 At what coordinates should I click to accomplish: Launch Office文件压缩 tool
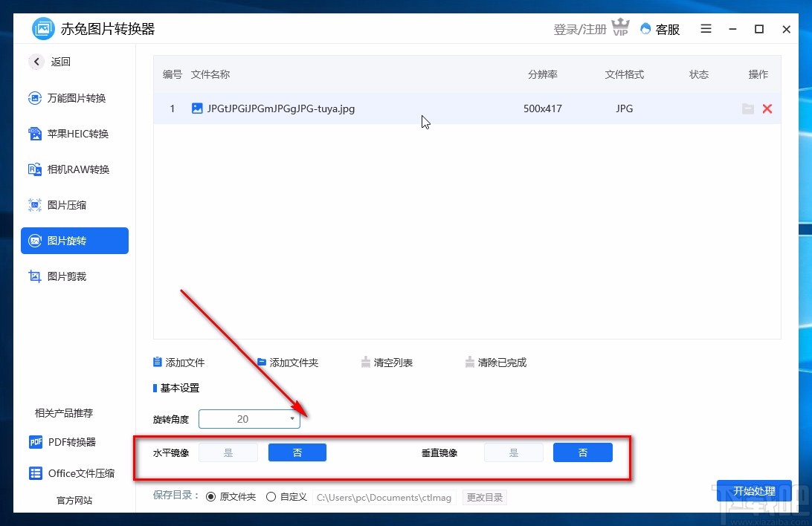(x=72, y=473)
